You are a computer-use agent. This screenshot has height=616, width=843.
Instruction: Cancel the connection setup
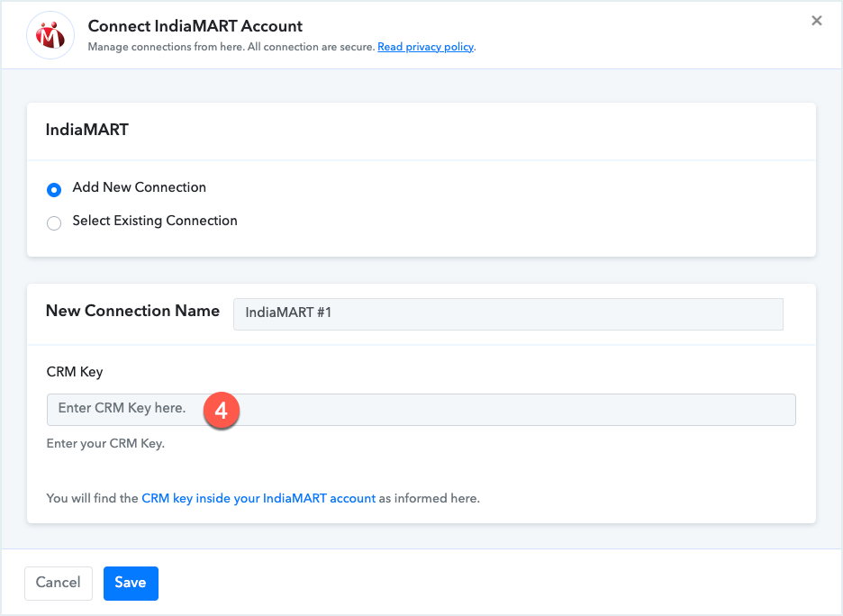point(58,583)
